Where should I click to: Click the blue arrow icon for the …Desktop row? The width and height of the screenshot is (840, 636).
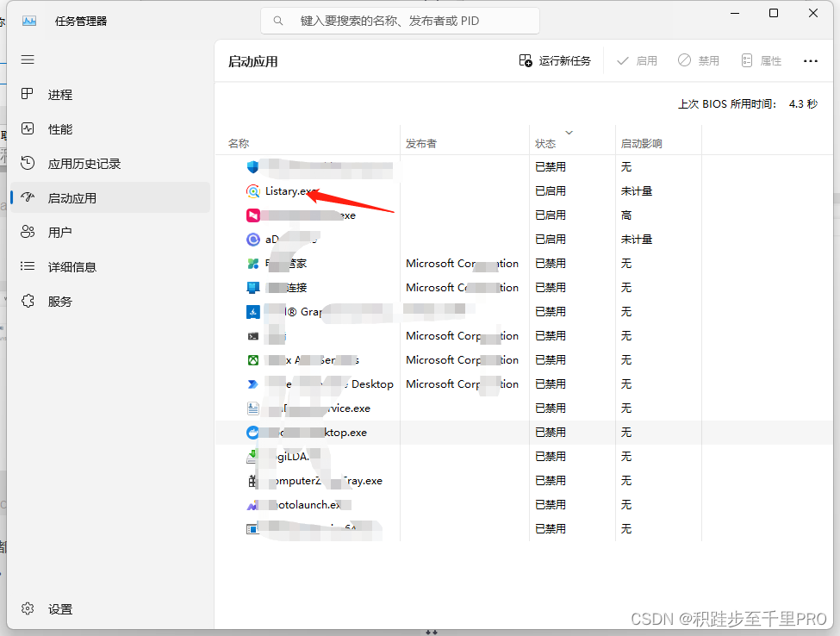tap(252, 384)
